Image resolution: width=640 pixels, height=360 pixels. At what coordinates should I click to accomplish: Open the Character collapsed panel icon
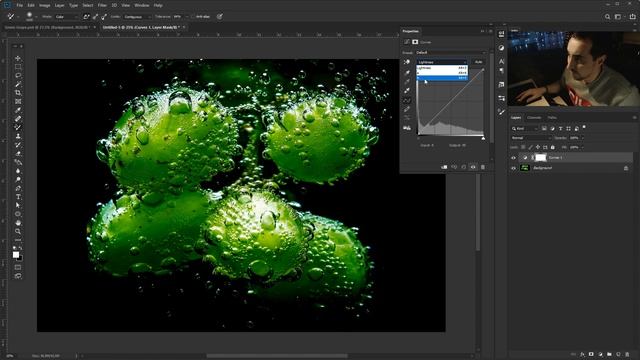(501, 61)
